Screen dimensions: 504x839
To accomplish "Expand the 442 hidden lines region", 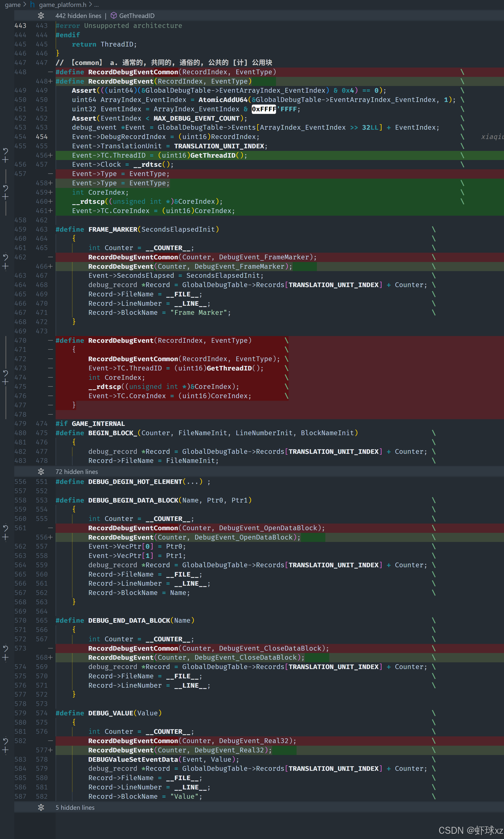I will pyautogui.click(x=78, y=16).
